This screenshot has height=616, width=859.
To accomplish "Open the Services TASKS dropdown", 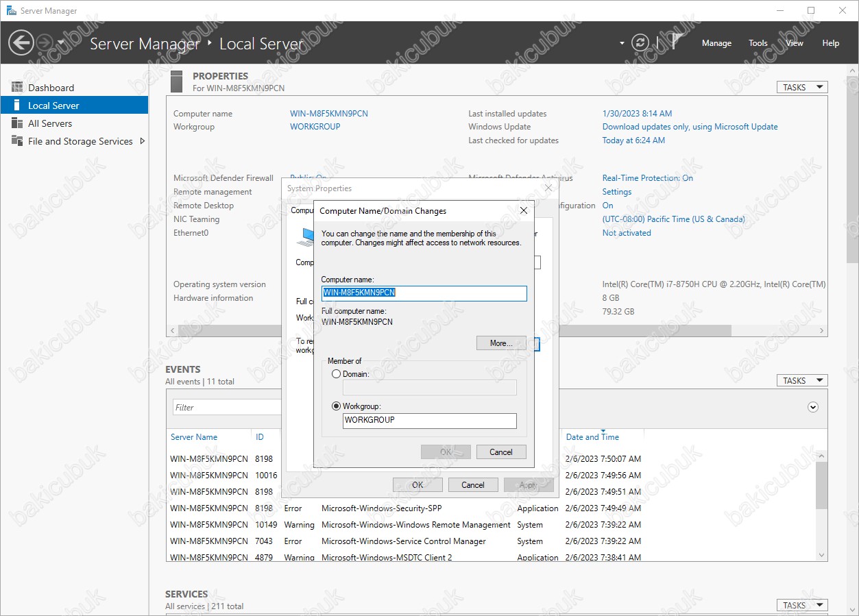I will pos(802,605).
